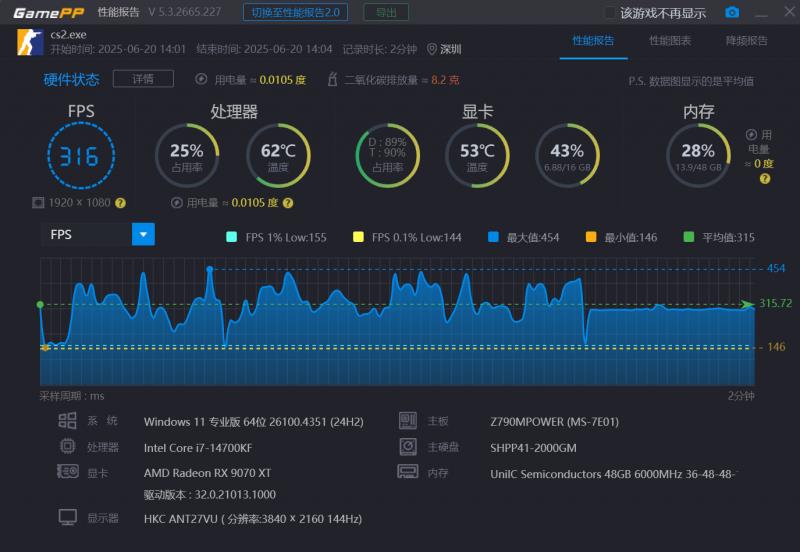This screenshot has width=800, height=552.
Task: Click the GPU 53℃ temperature gauge
Action: tap(478, 156)
